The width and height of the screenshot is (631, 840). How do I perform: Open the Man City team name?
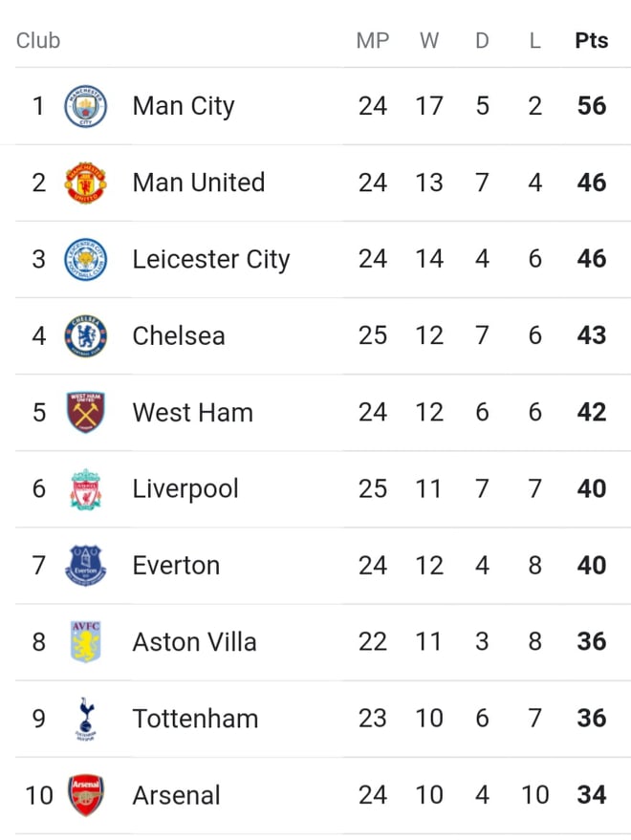pyautogui.click(x=184, y=106)
